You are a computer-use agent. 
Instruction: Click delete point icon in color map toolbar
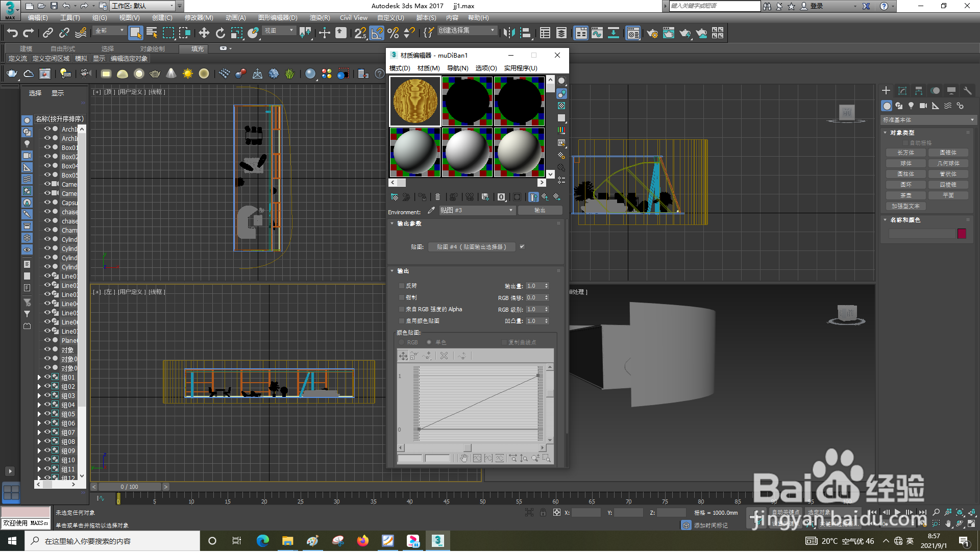(444, 356)
